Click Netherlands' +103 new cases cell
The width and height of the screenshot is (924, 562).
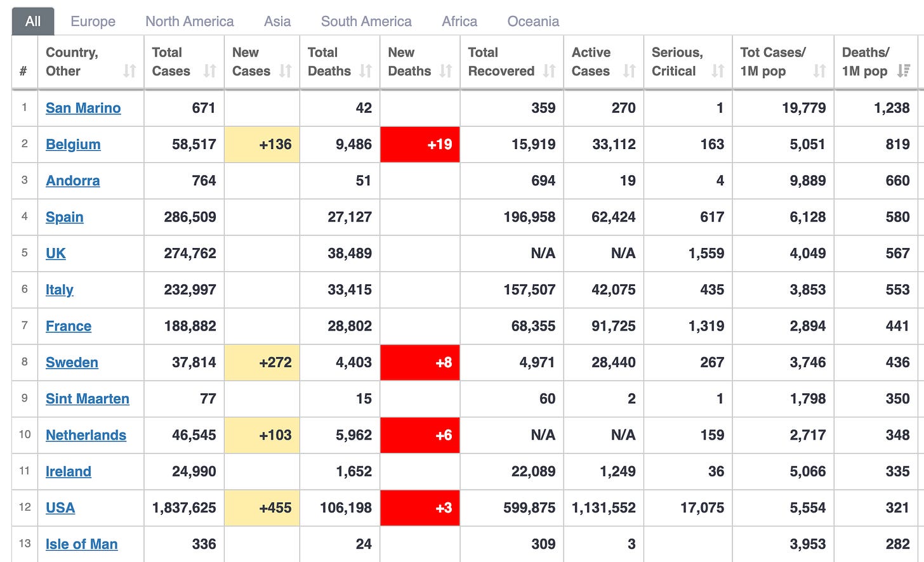[262, 435]
